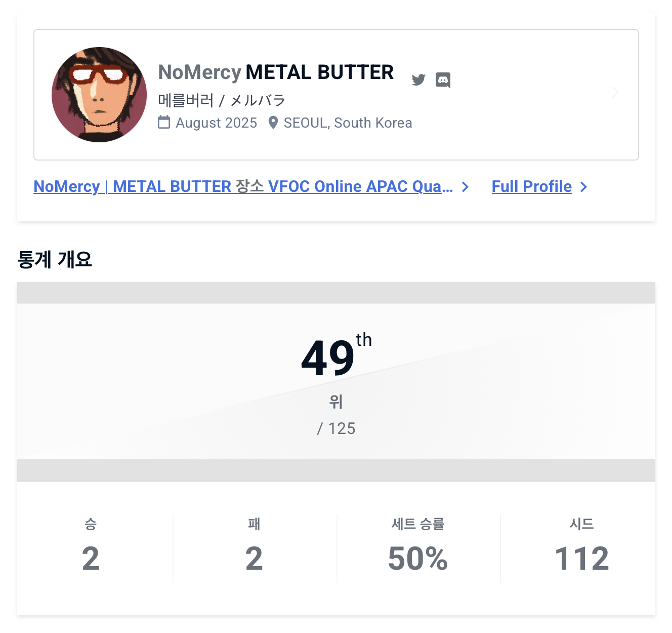The height and width of the screenshot is (633, 672).
Task: Click the player avatar picture
Action: tap(99, 95)
